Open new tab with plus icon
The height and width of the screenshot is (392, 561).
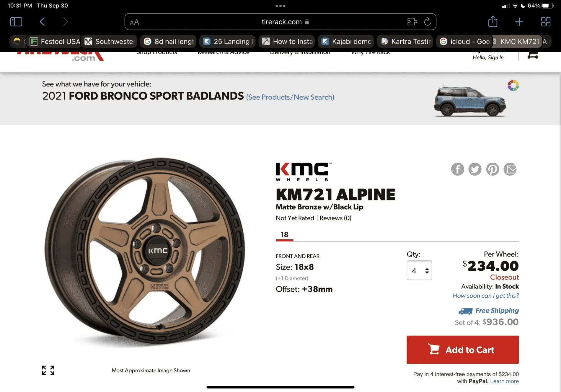(x=519, y=22)
